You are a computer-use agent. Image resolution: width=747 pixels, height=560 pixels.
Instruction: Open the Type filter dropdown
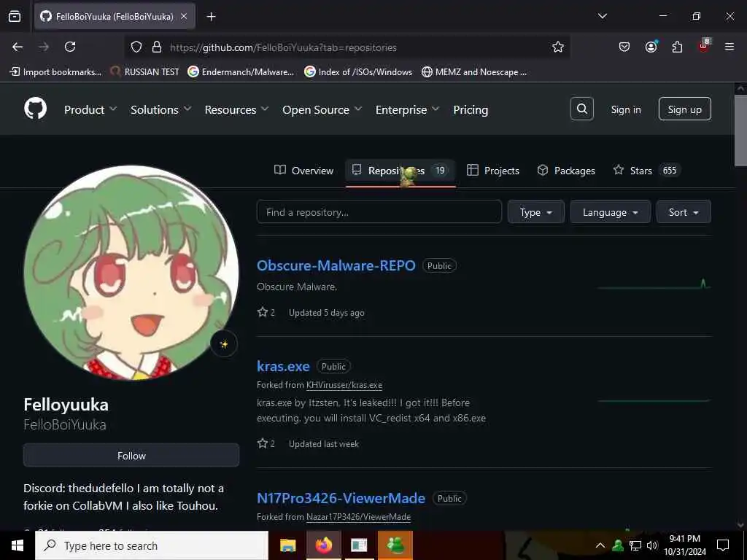point(536,212)
